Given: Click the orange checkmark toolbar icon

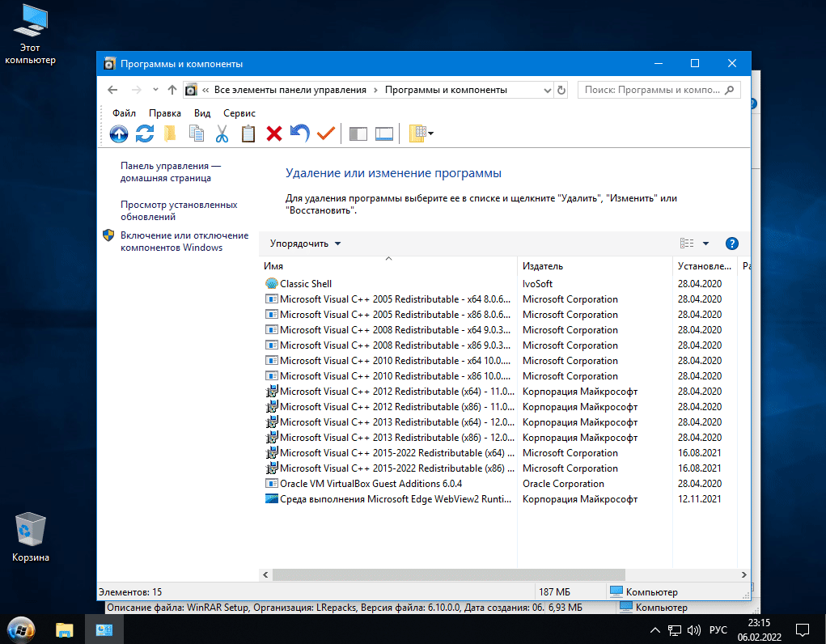Looking at the screenshot, I should [326, 133].
